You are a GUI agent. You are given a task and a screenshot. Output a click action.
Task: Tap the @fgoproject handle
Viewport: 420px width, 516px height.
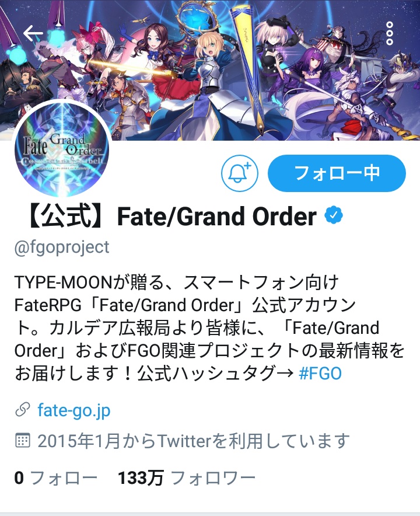(x=62, y=247)
